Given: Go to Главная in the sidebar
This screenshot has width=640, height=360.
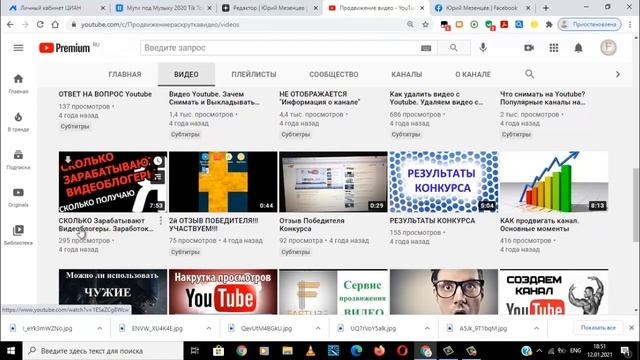Looking at the screenshot, I should click(18, 84).
